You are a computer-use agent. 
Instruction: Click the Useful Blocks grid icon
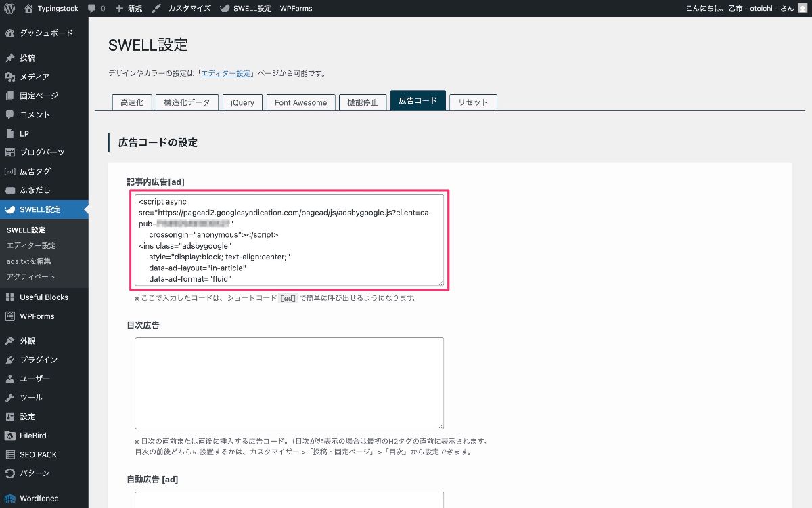point(9,297)
